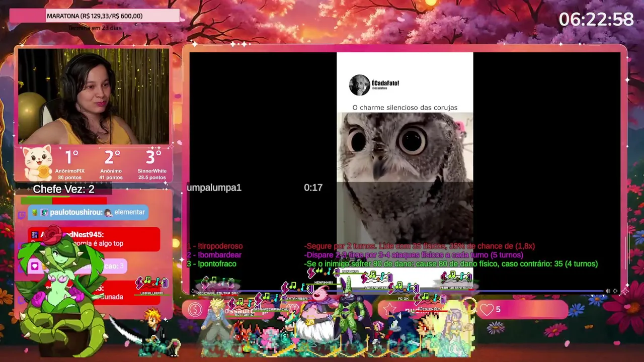Click the Twitch icon beside paulotoushirou message
The image size is (644, 362).
[22, 215]
